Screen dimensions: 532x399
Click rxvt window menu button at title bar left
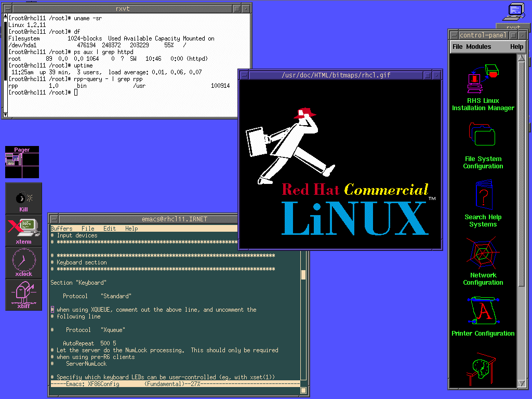pyautogui.click(x=7, y=9)
